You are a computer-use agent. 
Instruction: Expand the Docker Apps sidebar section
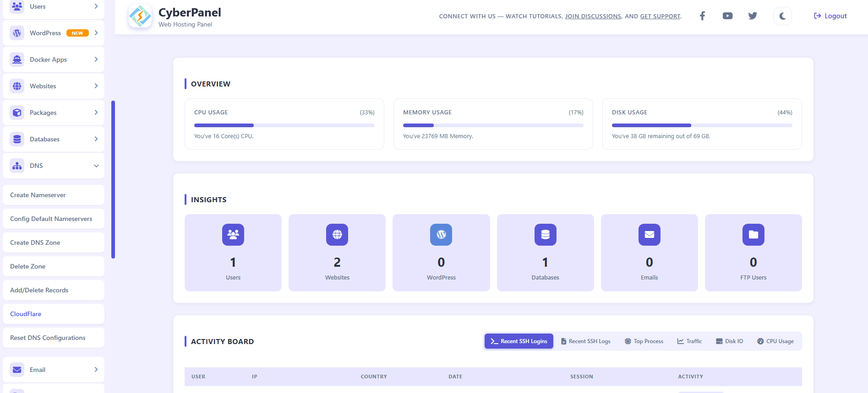54,59
